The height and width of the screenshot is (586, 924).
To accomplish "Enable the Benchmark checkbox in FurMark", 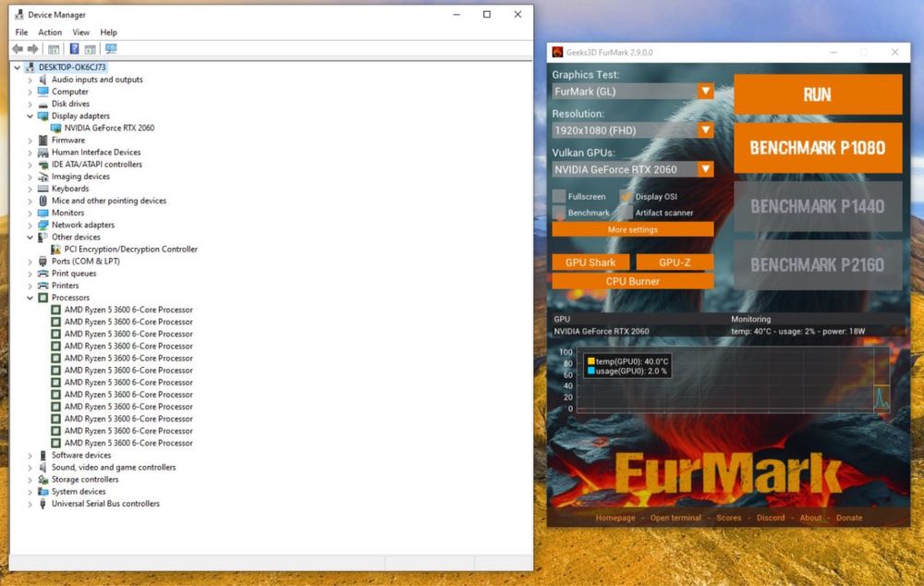I will coord(559,213).
